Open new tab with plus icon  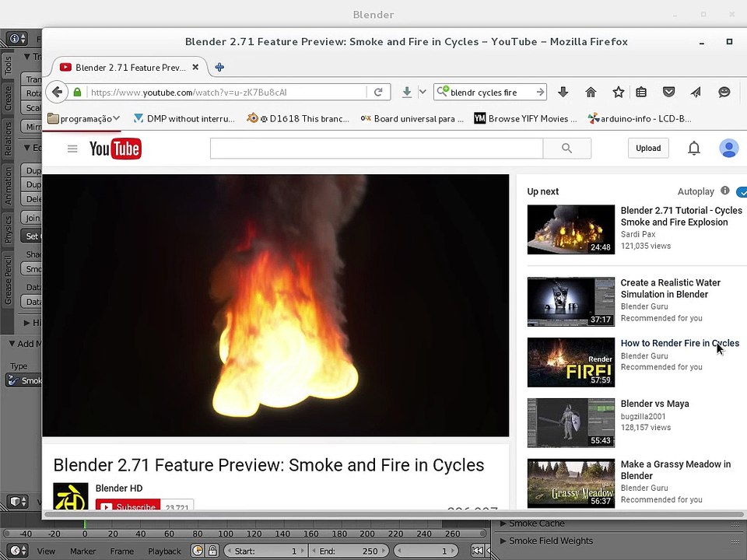(x=219, y=67)
